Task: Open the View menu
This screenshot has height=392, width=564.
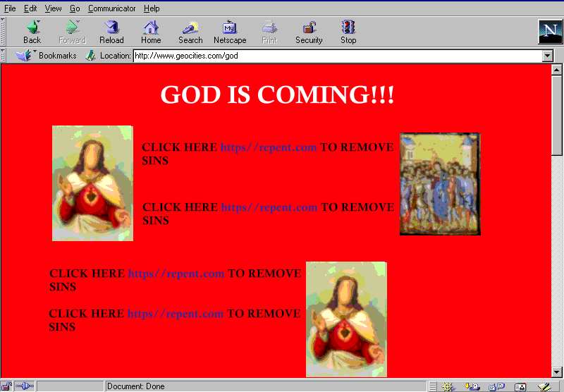Action: (x=53, y=8)
